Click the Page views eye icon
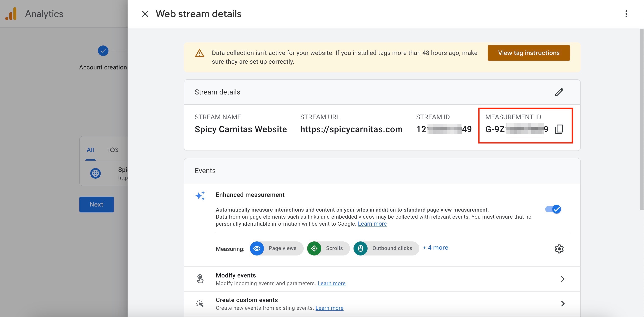Viewport: 644px width, 317px height. tap(257, 248)
